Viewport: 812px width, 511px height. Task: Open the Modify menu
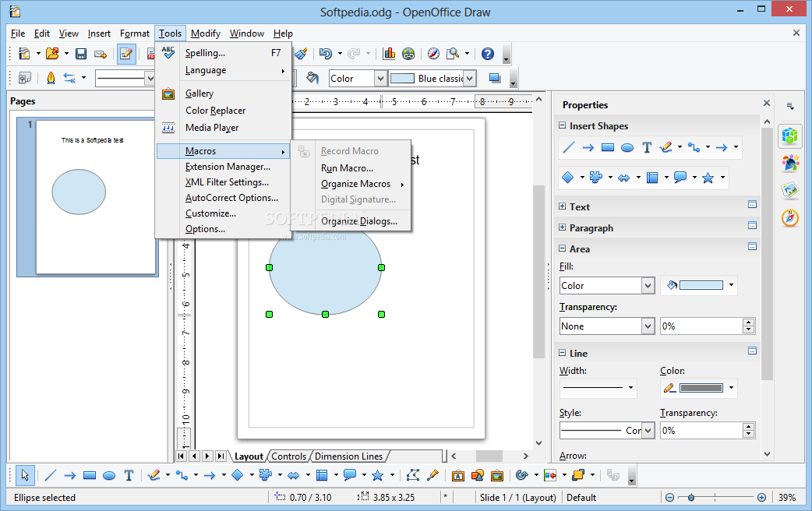click(206, 33)
